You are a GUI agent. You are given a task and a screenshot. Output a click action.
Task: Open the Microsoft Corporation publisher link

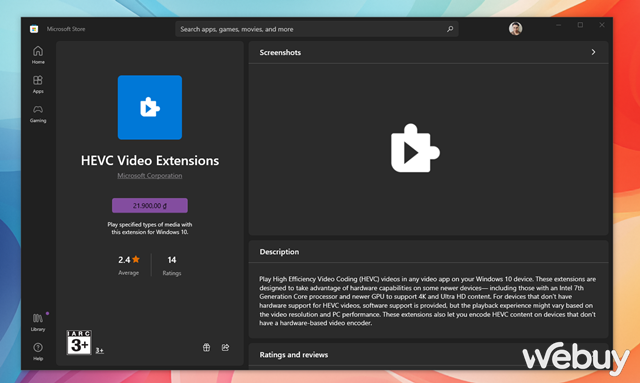[150, 176]
